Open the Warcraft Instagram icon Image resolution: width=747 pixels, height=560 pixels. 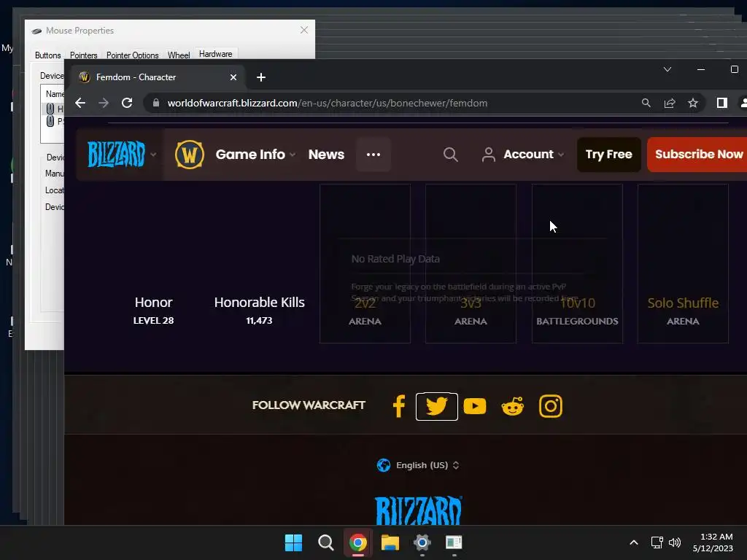click(551, 406)
